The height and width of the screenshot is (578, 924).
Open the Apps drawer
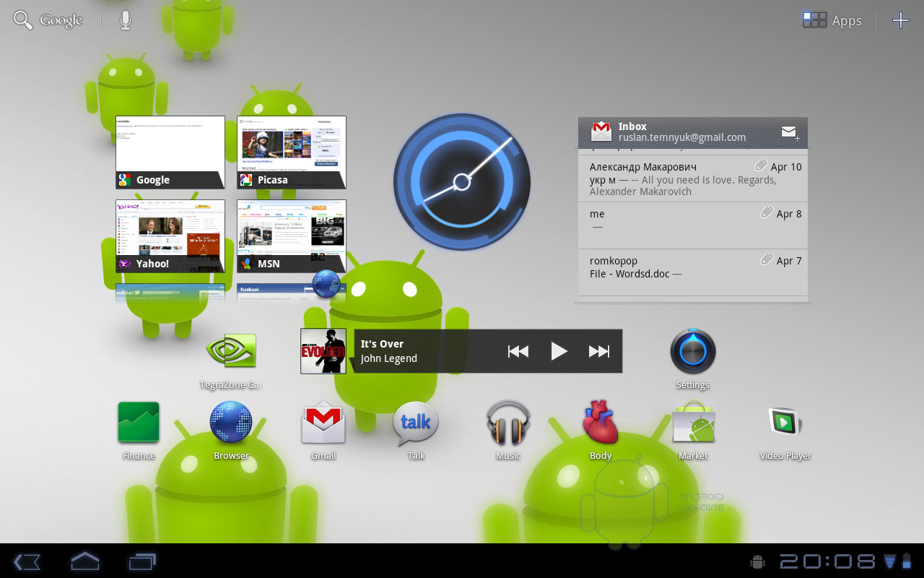(832, 20)
